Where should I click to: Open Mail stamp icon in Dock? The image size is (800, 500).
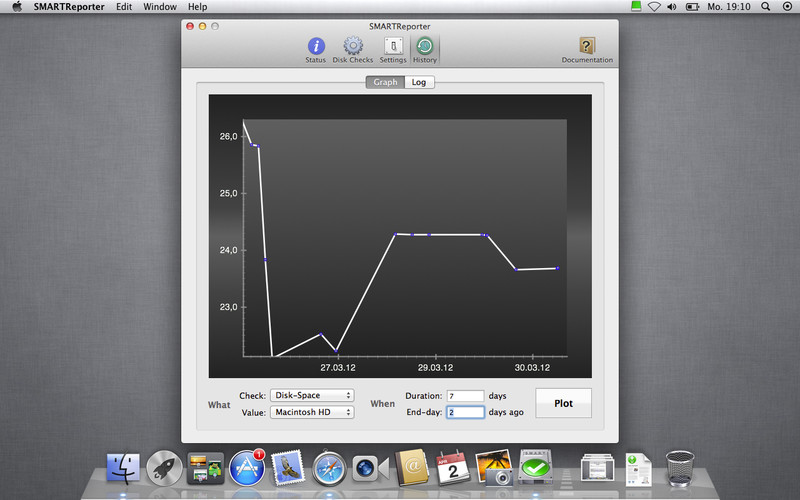point(288,468)
